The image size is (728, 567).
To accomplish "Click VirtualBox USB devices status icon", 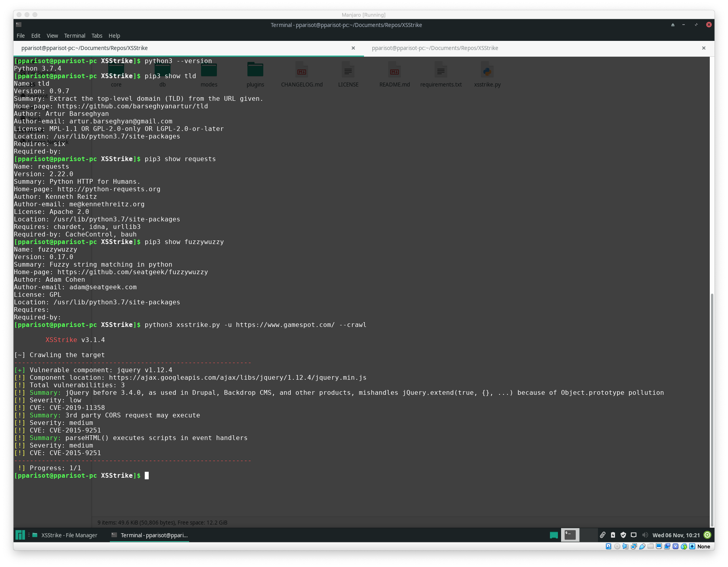I will [x=642, y=546].
